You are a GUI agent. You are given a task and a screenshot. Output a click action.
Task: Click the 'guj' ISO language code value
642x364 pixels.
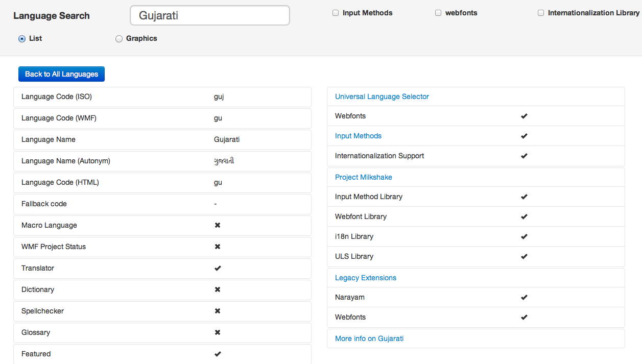coord(219,96)
